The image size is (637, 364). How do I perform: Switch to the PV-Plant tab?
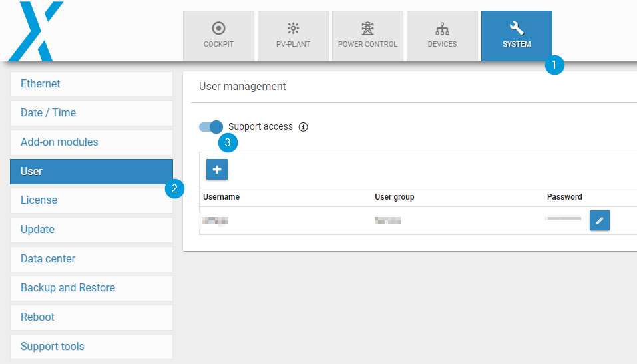click(293, 36)
